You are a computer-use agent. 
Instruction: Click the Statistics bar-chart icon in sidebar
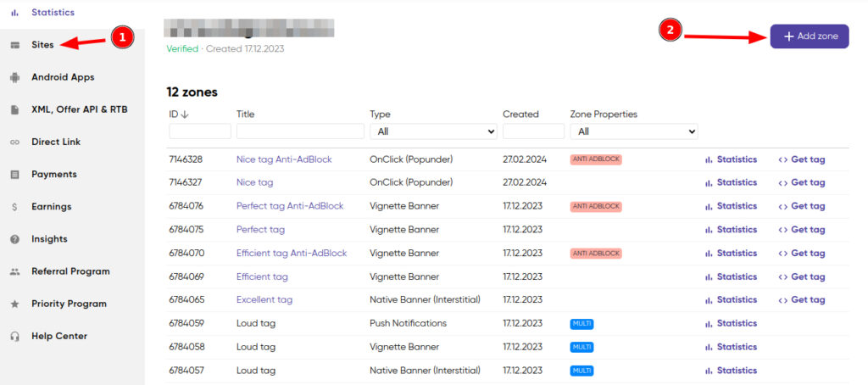(15, 12)
